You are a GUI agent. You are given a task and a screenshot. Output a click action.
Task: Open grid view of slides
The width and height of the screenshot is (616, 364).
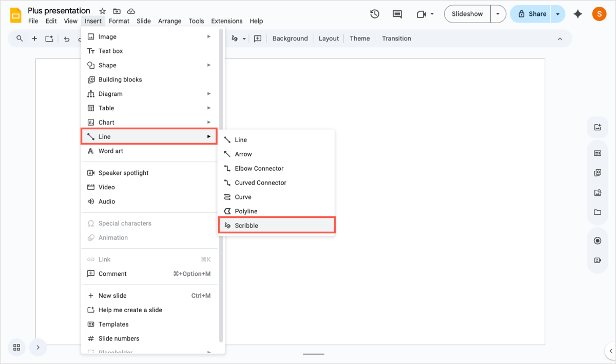tap(16, 347)
